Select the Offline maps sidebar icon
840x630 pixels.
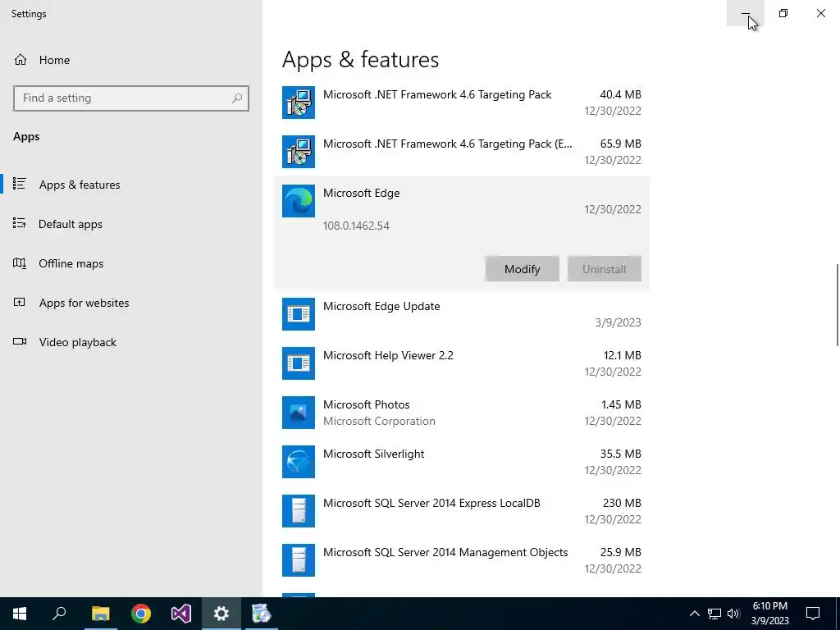click(20, 263)
